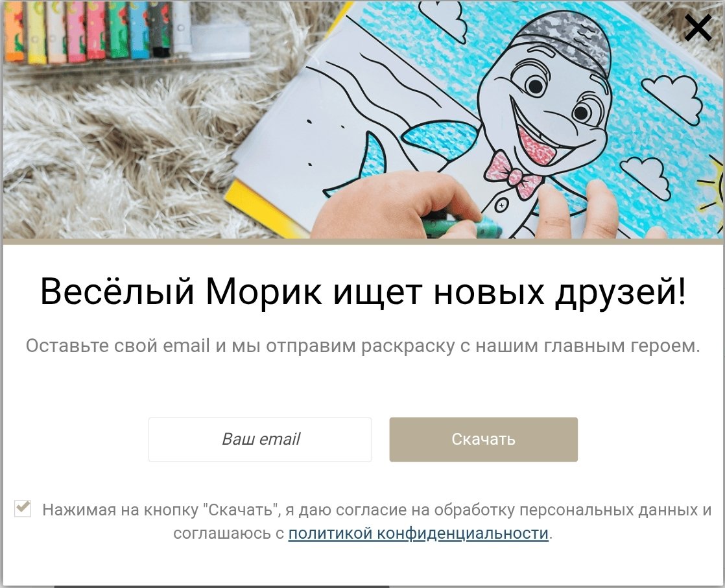Click the blue crayon in the crayon box
This screenshot has width=725, height=588.
pos(139,30)
